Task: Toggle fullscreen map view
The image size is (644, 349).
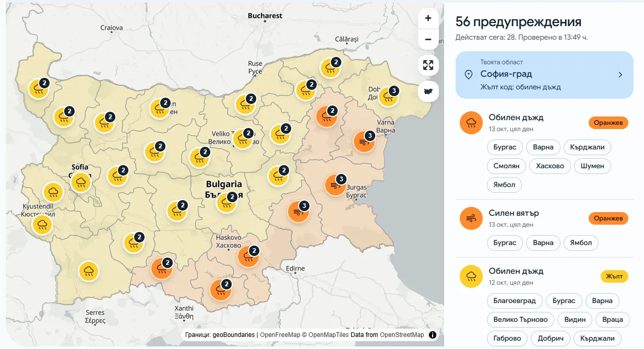Action: (428, 65)
